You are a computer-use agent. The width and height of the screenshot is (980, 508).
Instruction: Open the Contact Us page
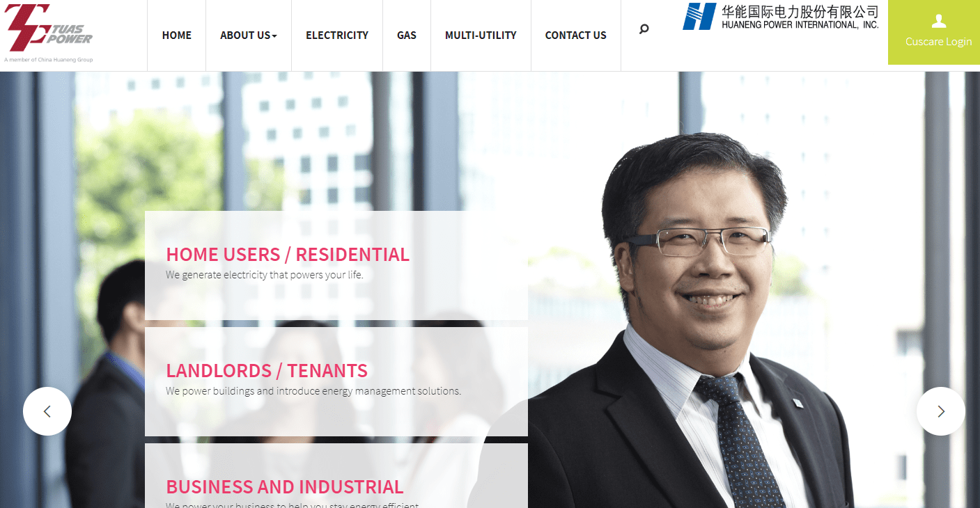pos(576,35)
